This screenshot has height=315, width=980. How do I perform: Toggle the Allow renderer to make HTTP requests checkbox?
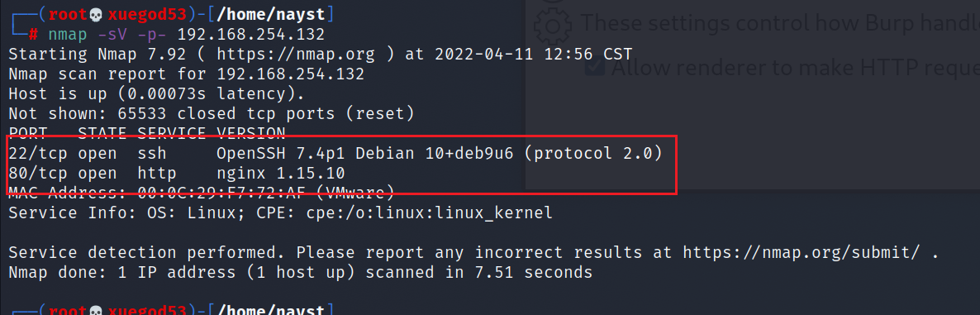tap(597, 66)
